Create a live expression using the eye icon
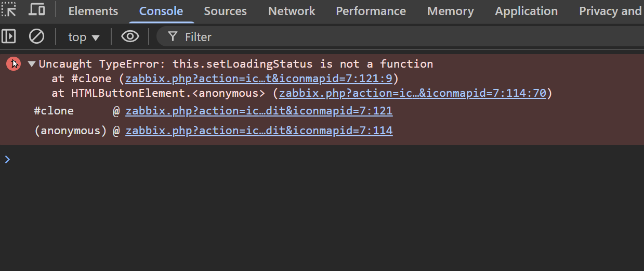This screenshot has height=271, width=644. click(130, 36)
